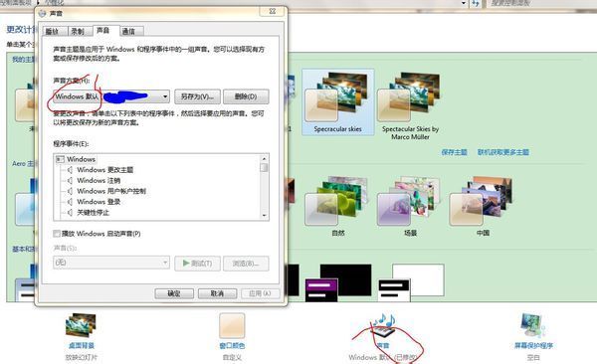Click the 保存主题 link
Screen dimensions: 597x364
[x=455, y=152]
